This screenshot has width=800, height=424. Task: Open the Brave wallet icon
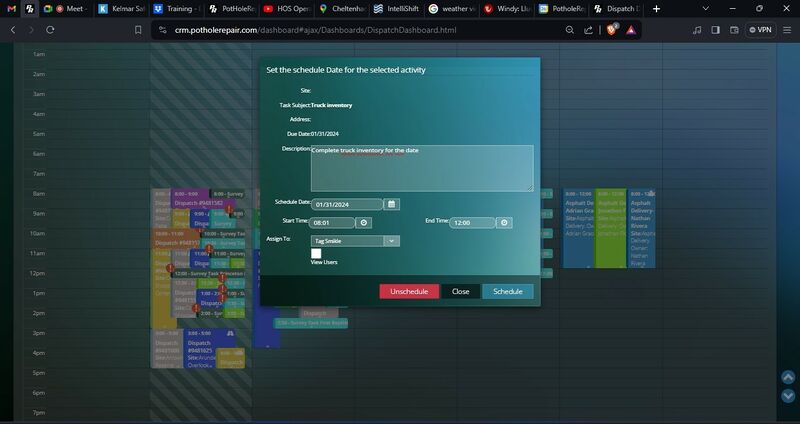(734, 30)
